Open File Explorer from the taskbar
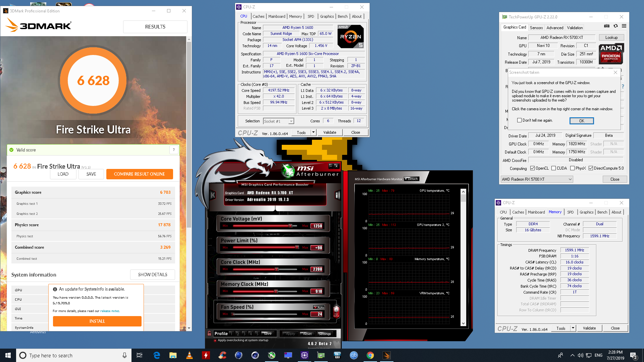Image resolution: width=644 pixels, height=362 pixels. coord(173,355)
